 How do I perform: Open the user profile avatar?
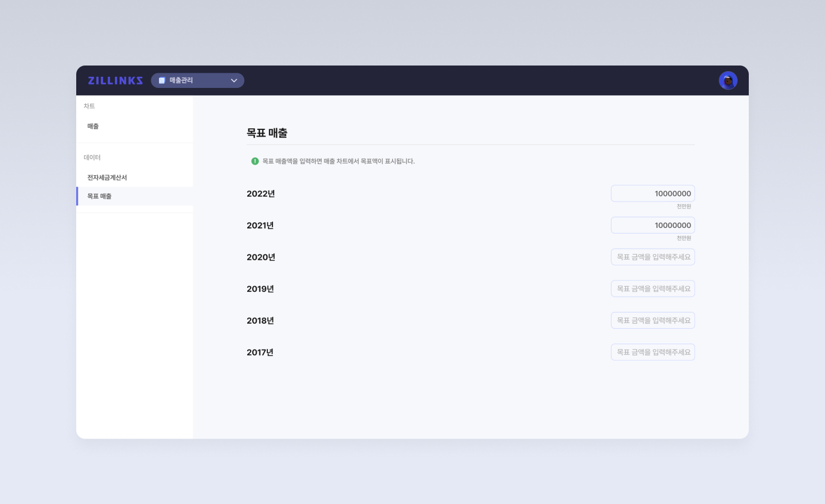(x=728, y=81)
